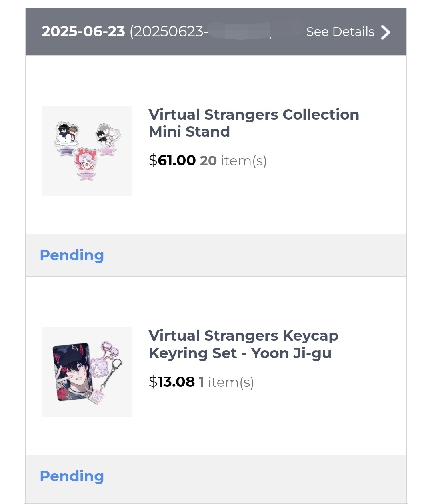Click Pending status under the Mini Stand
This screenshot has height=504, width=432.
pos(72,255)
